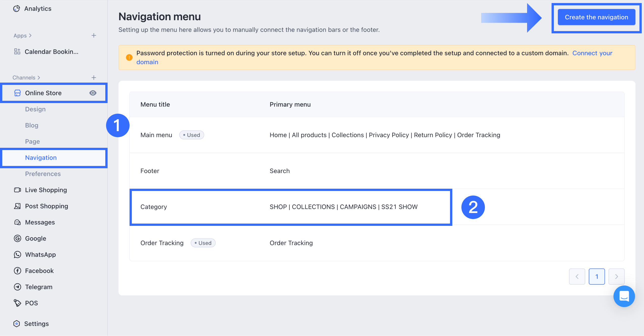The height and width of the screenshot is (336, 644).
Task: Select page 1 in pagination
Action: [x=597, y=276]
